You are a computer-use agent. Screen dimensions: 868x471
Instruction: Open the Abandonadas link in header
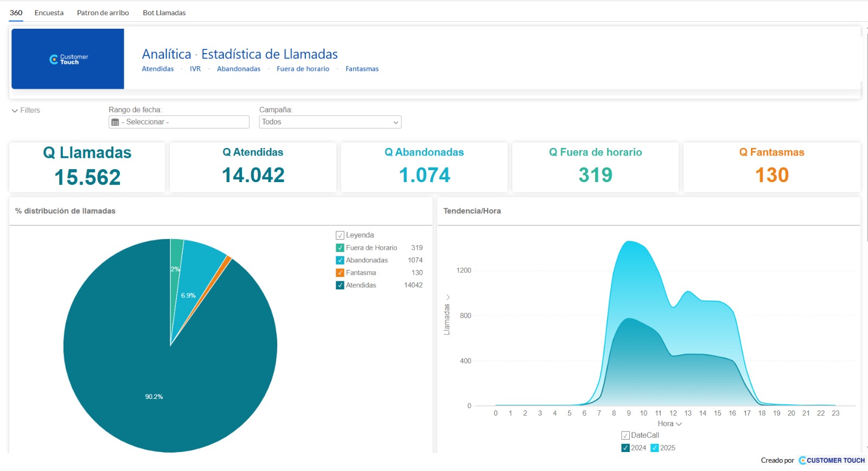click(x=239, y=69)
